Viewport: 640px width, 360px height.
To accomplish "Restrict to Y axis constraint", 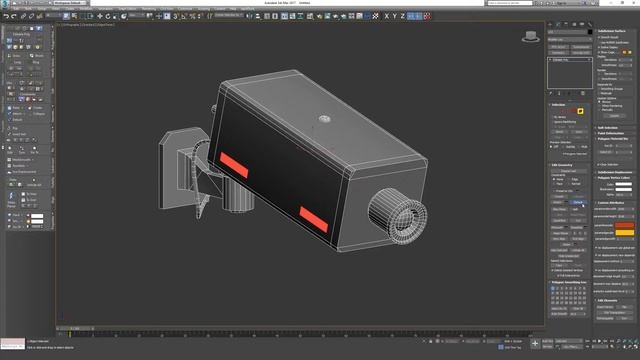I will click(x=395, y=16).
